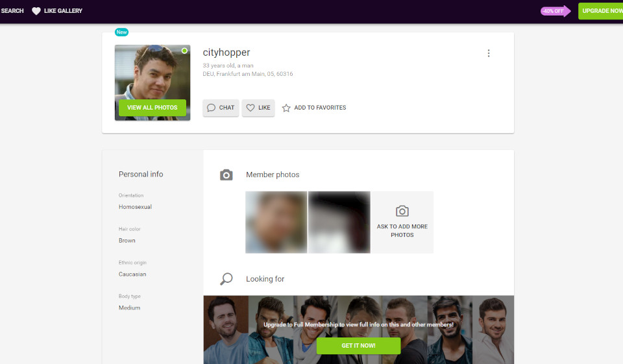Click the star icon for favorites
Screen dimensions: 623x364
(x=286, y=108)
